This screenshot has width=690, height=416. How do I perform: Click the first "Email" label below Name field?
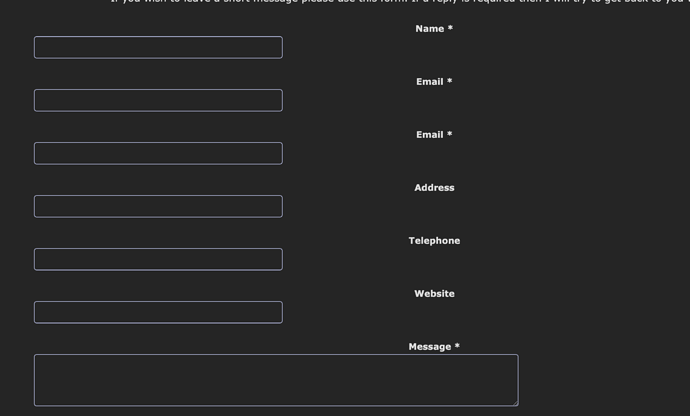(430, 82)
